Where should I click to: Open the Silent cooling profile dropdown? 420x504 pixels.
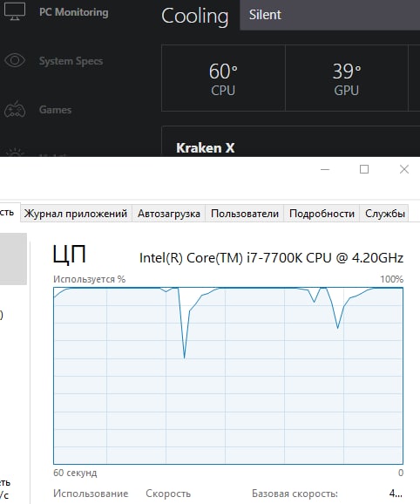pyautogui.click(x=329, y=15)
